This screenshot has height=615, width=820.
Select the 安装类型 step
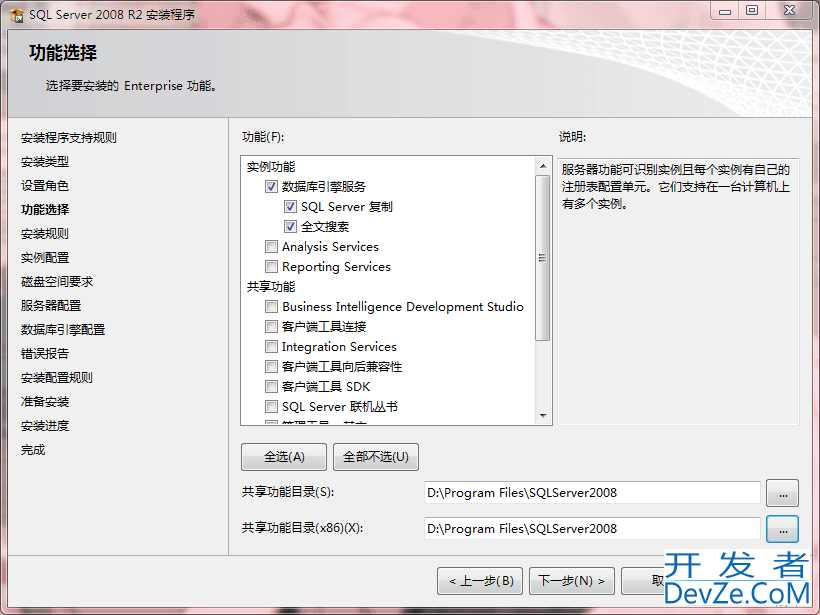coord(45,162)
